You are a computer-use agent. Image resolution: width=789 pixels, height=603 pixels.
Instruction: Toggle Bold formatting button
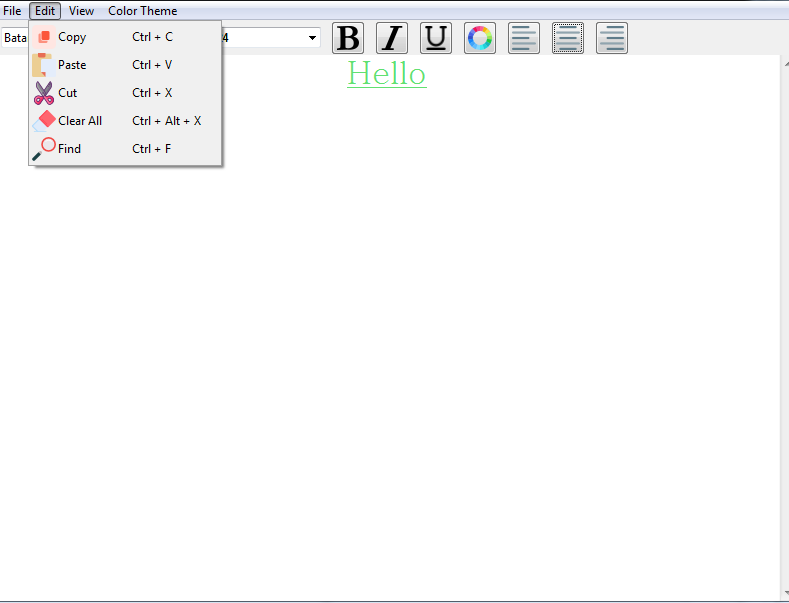[348, 38]
